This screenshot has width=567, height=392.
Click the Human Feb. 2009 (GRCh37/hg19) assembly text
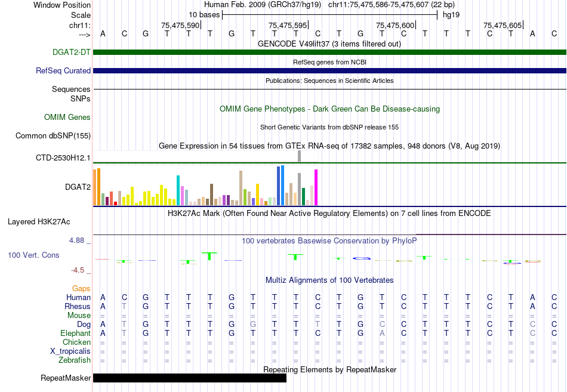263,5
